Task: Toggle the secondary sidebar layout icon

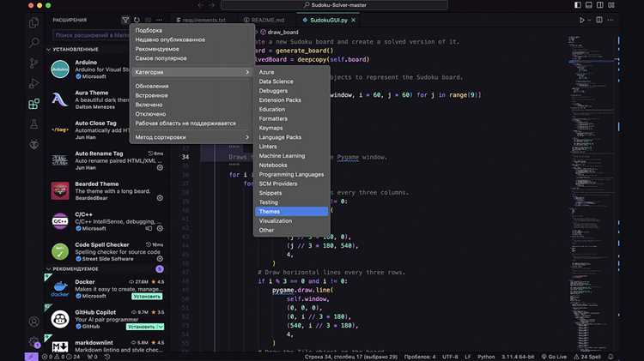Action: (600, 5)
